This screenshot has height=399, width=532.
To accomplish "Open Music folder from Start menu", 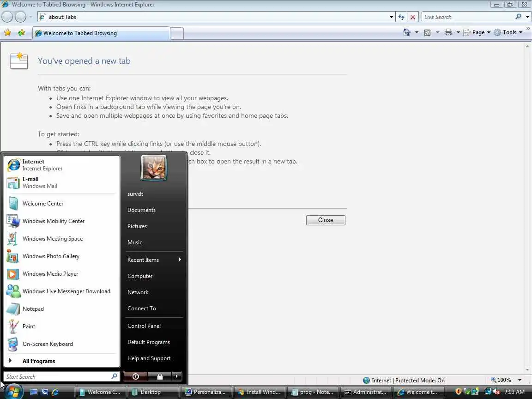I will point(154,242).
